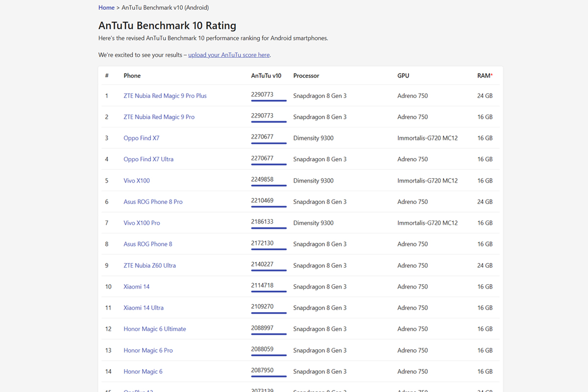Viewport: 588px width, 392px height.
Task: Open the Oppo Find X7 phone link
Action: coord(141,138)
